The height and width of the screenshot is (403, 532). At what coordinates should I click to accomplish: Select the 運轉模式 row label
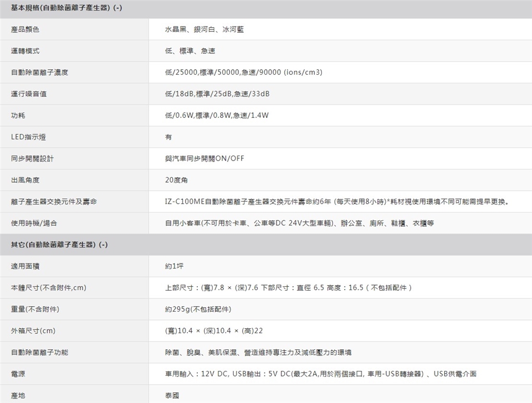tap(25, 51)
